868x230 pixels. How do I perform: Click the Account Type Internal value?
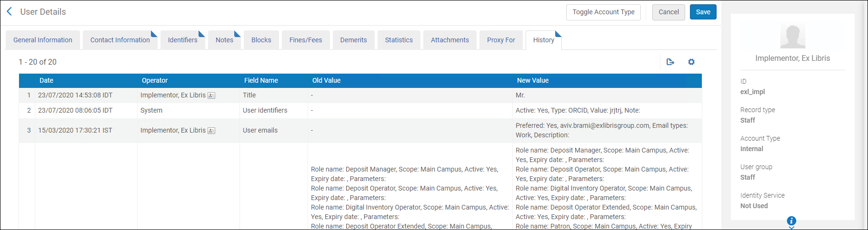pyautogui.click(x=751, y=149)
